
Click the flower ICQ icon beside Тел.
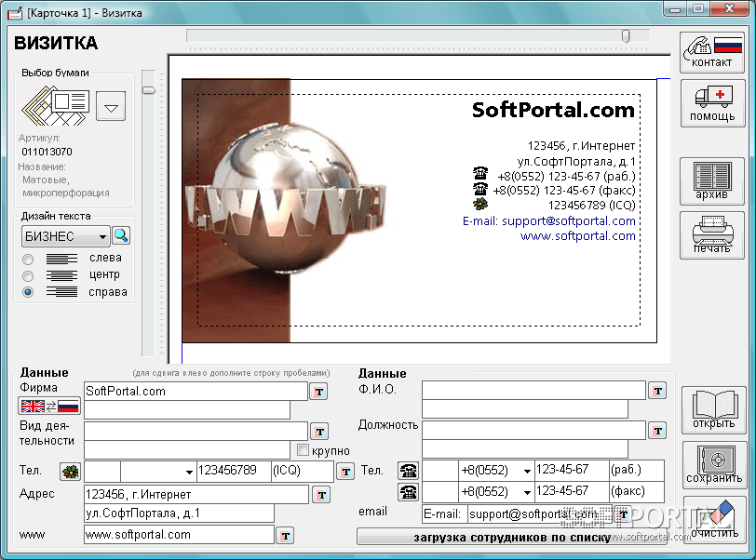point(71,472)
